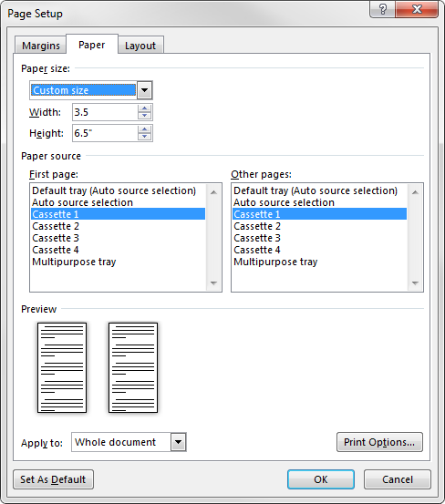
Task: Click Other pages list scroll down arrow
Action: [415, 283]
